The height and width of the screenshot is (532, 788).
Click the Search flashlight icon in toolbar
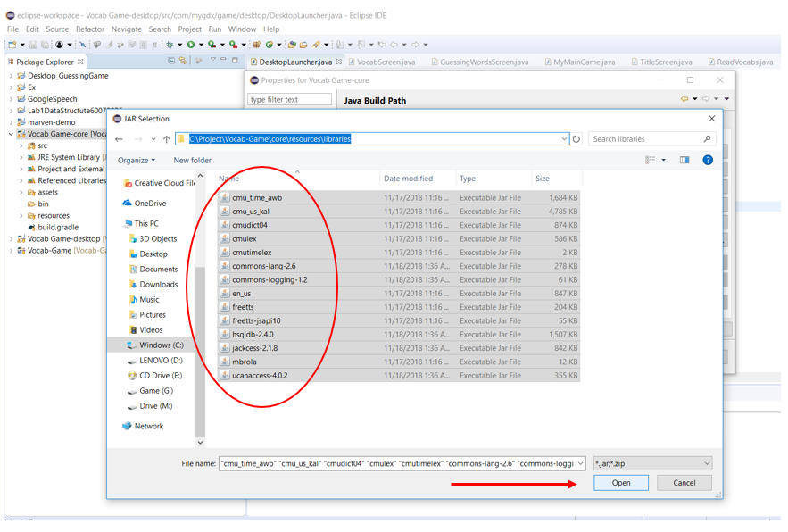pyautogui.click(x=316, y=45)
